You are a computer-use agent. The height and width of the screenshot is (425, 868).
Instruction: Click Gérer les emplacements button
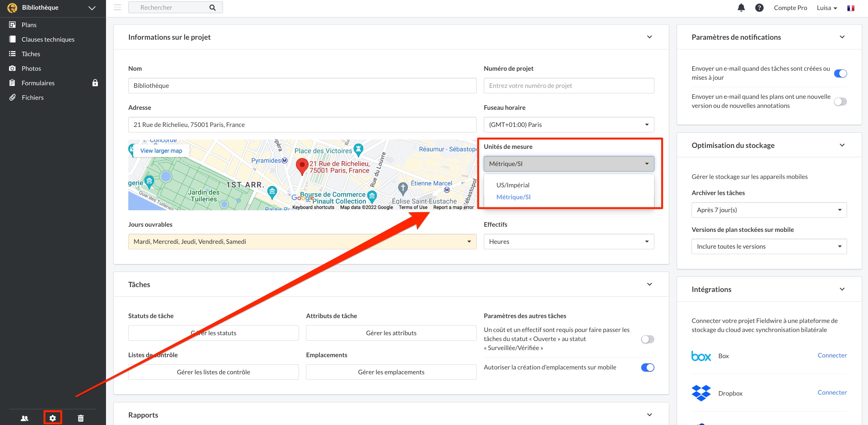[x=391, y=372]
